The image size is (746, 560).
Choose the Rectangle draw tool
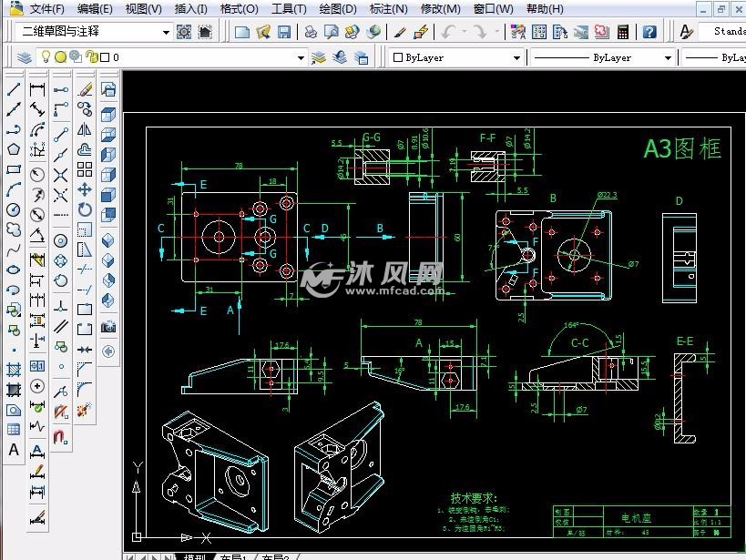point(14,169)
